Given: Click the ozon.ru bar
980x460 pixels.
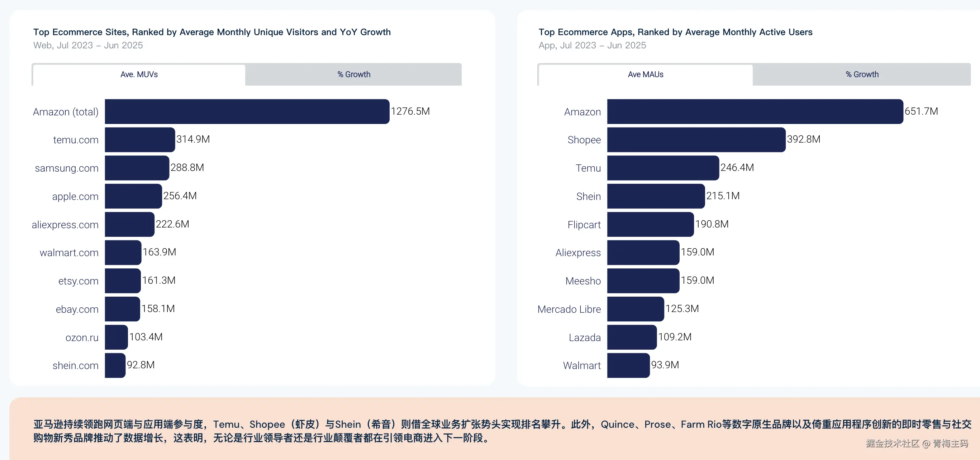Looking at the screenshot, I should (116, 337).
